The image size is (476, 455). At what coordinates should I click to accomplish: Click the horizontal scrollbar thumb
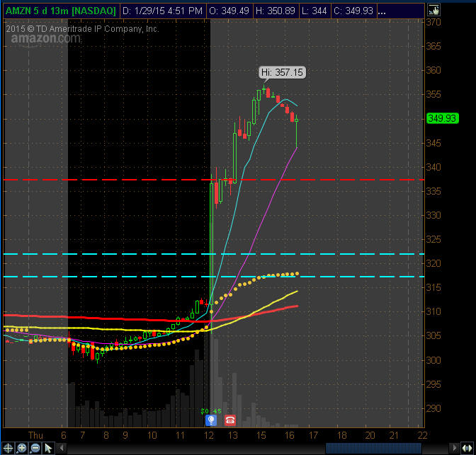(x=373, y=448)
